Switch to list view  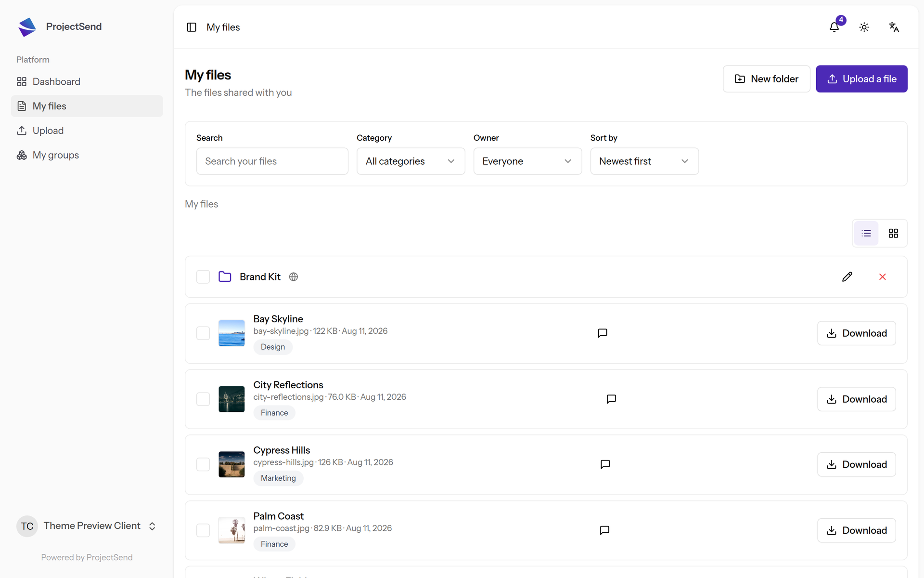pyautogui.click(x=866, y=234)
